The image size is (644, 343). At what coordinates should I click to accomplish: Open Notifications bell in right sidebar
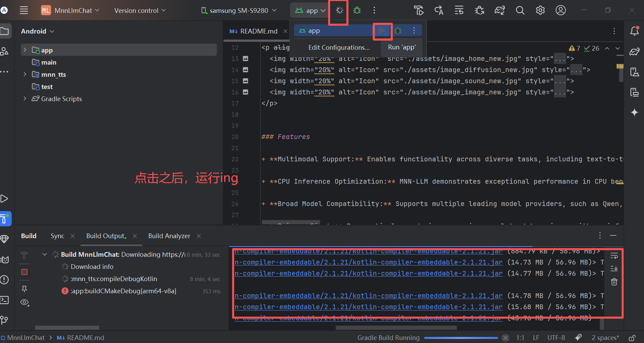tap(635, 31)
